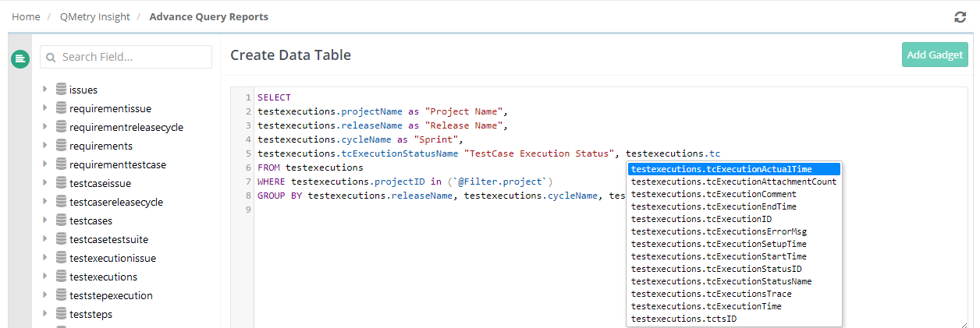Screen dimensions: 980x328
Task: Select tcExecutionActualTime autocomplete suggestion
Action: click(x=734, y=169)
